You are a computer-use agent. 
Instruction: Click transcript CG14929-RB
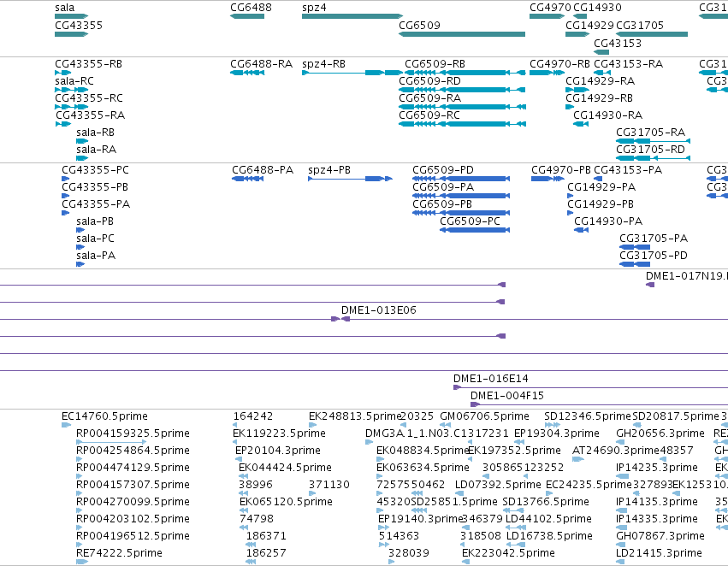(570, 107)
